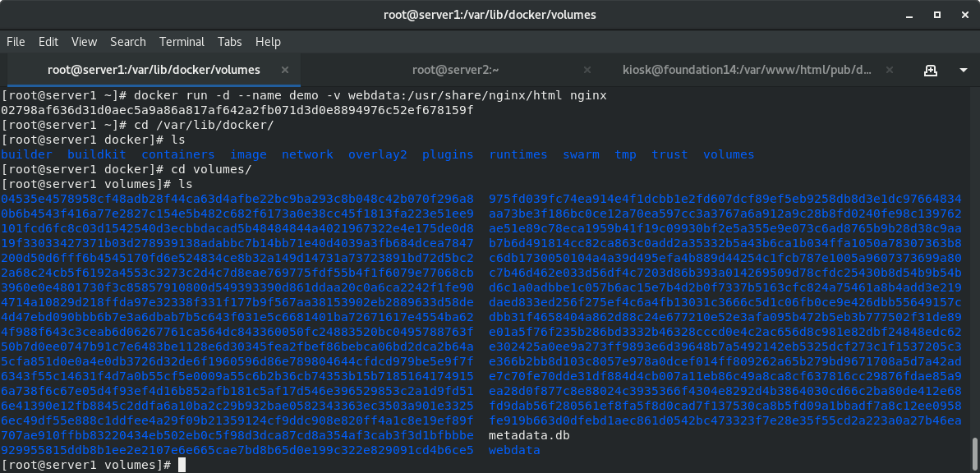The image size is (980, 473).
Task: Click volume hash starting 50b7d0ee0747
Action: click(x=237, y=347)
